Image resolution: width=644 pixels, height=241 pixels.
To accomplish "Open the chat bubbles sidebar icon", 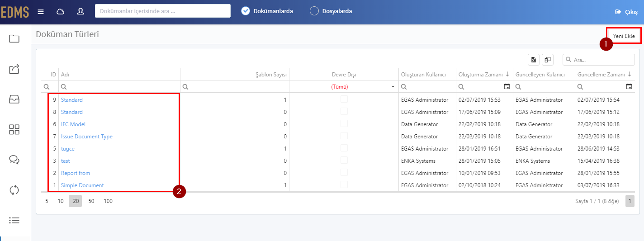I will [x=14, y=160].
